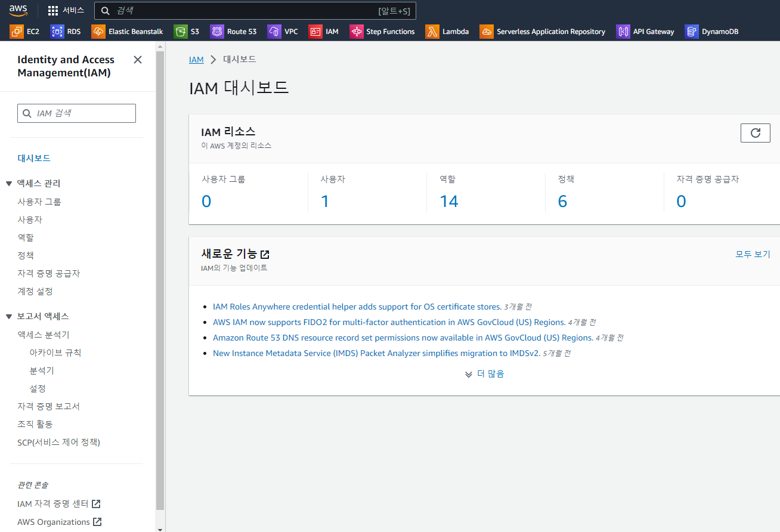Screen dimensions: 780x532
Task: Open 분석기 sub-item in the sidebar
Action: click(x=42, y=370)
